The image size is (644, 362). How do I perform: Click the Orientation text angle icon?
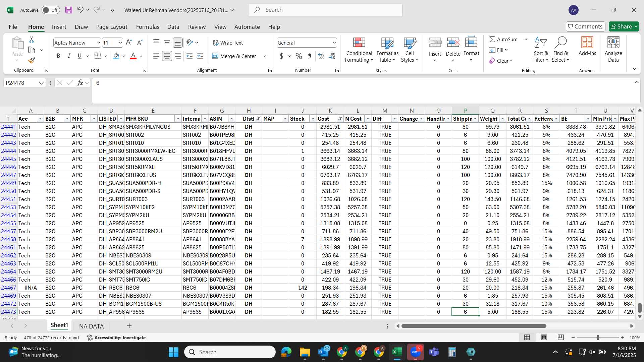tap(190, 42)
